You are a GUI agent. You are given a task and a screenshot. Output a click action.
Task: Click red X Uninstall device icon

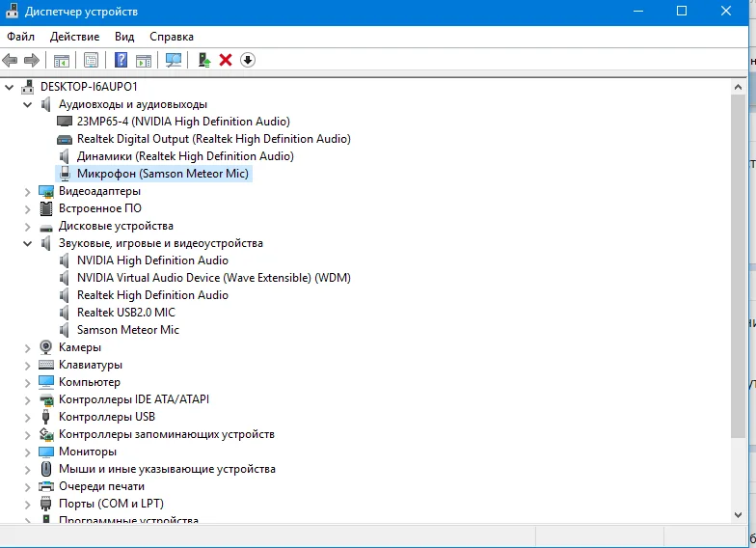226,60
